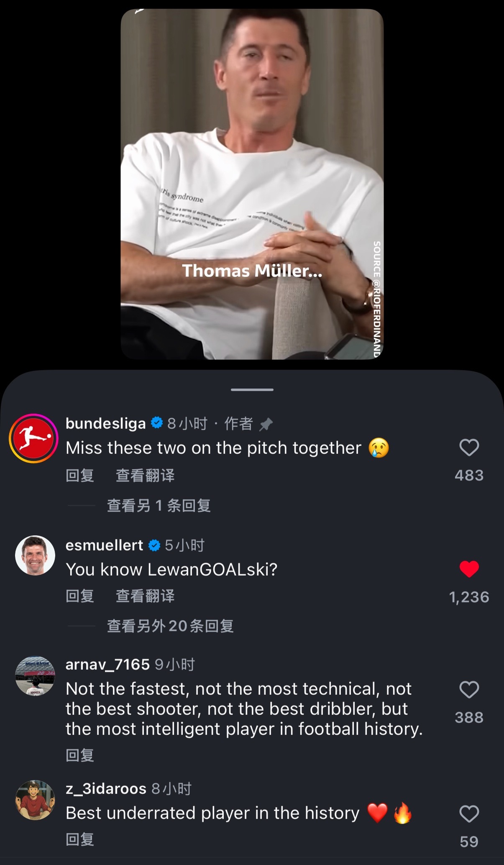
Task: Like the bundesliga comment with the heart
Action: coord(469,448)
